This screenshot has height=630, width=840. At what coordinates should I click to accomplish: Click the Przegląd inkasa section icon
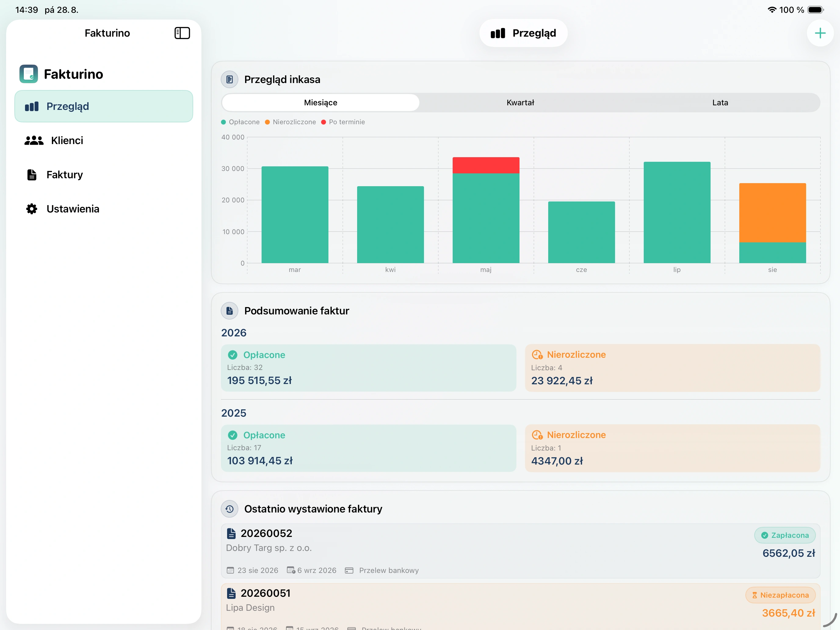click(x=229, y=79)
